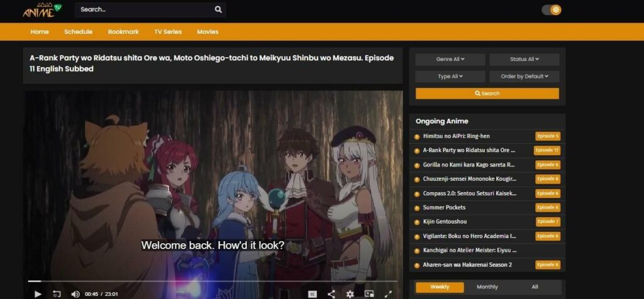Click the A-Rank Party episode title heading

[x=212, y=63]
